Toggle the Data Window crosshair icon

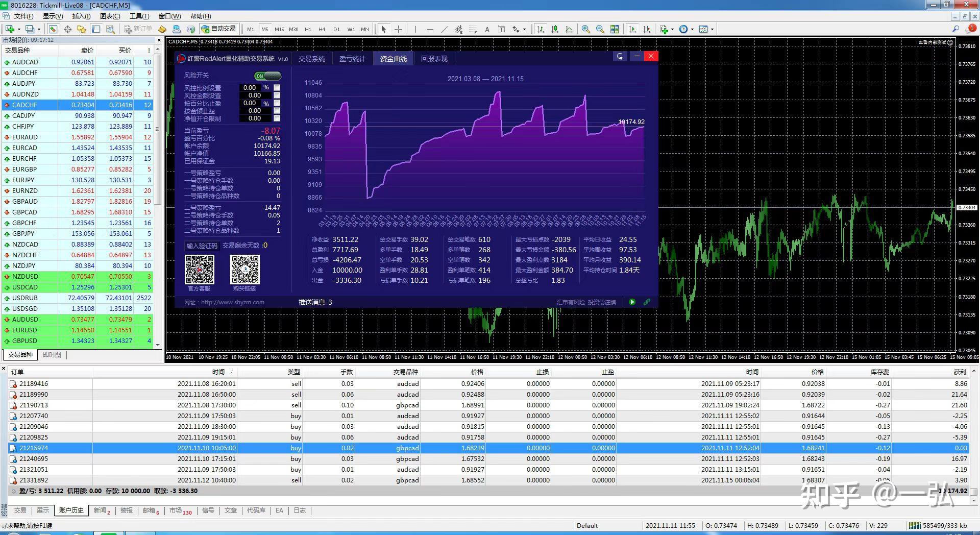pos(67,29)
